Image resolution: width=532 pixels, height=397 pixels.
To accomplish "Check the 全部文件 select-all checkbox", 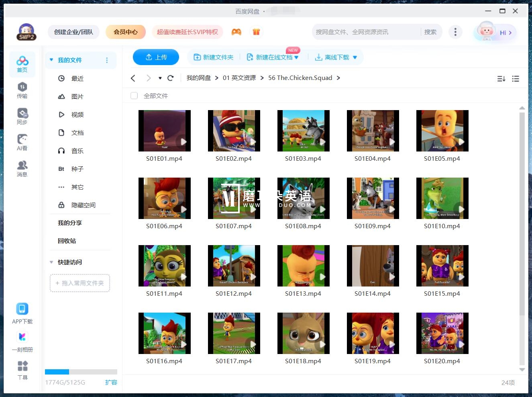I will (x=134, y=96).
